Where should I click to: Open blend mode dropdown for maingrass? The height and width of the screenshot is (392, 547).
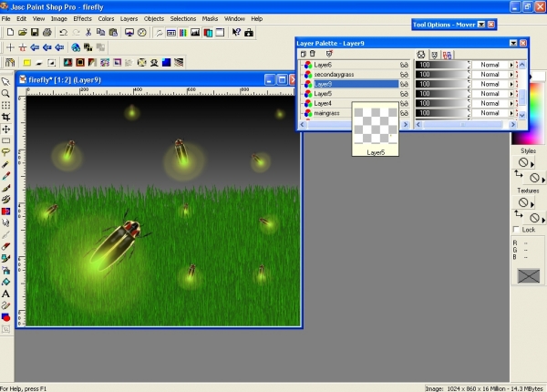pyautogui.click(x=511, y=113)
